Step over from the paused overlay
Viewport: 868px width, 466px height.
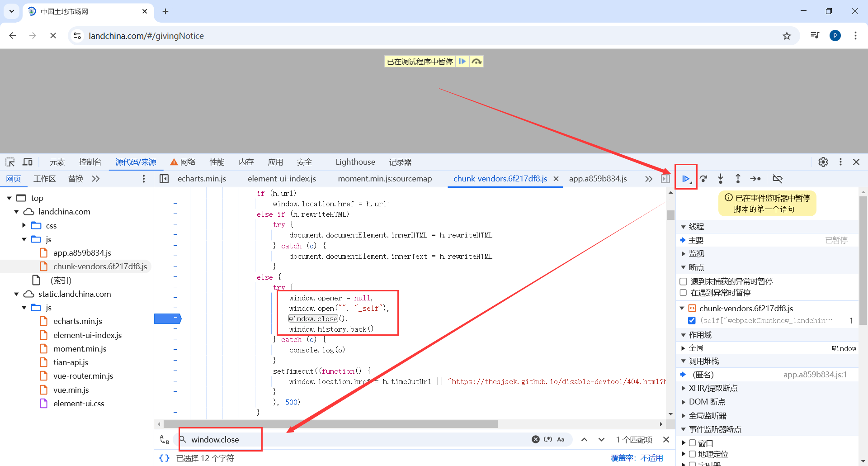[476, 62]
